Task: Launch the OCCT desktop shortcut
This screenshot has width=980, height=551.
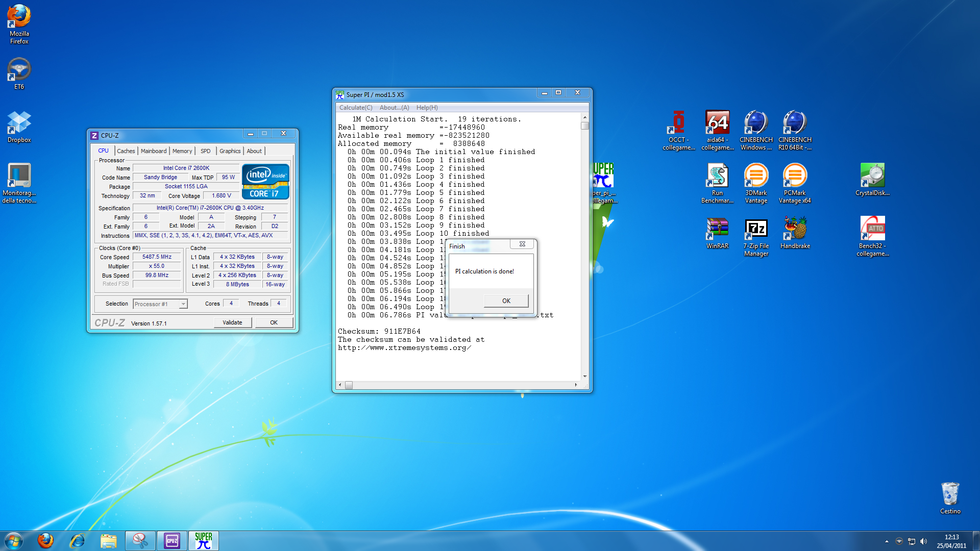Action: (678, 124)
